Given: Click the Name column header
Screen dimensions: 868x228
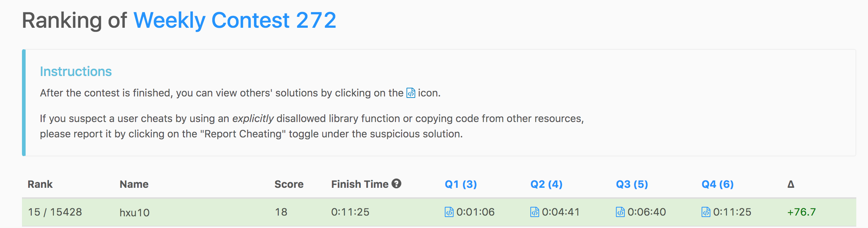Looking at the screenshot, I should tap(134, 184).
